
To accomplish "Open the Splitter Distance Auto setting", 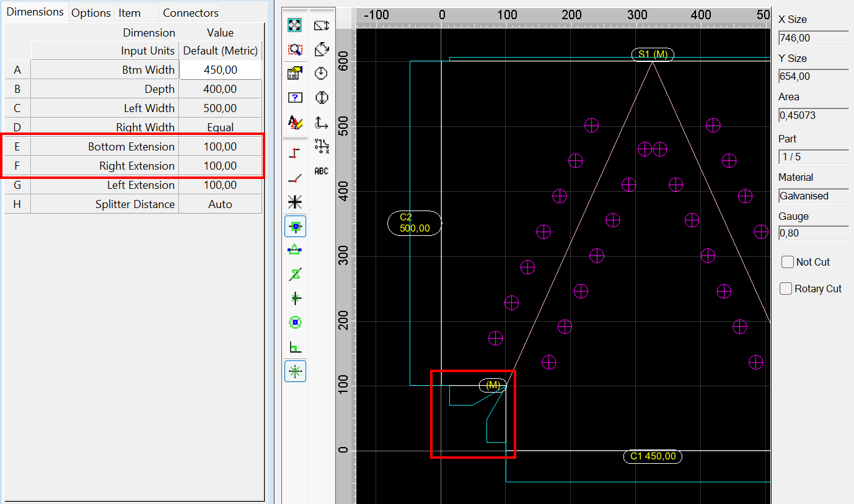I will click(220, 204).
